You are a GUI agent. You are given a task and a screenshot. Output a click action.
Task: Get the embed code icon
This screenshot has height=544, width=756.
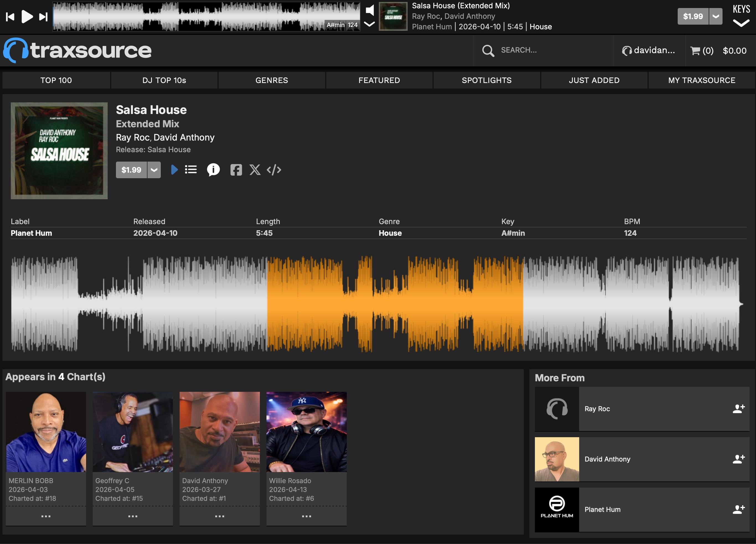coord(274,170)
